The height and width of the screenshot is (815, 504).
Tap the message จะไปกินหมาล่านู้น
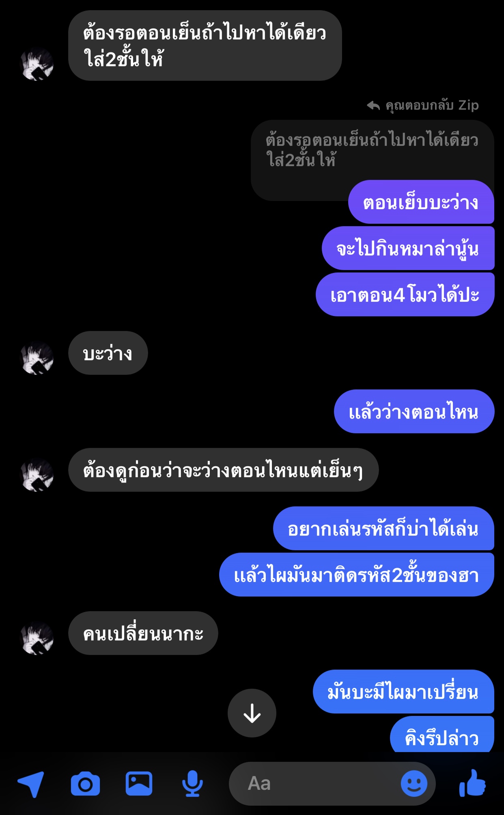(x=408, y=248)
